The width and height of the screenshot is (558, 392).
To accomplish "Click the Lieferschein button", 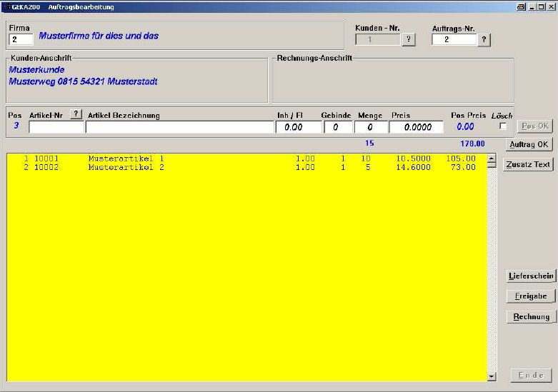I will (x=531, y=276).
